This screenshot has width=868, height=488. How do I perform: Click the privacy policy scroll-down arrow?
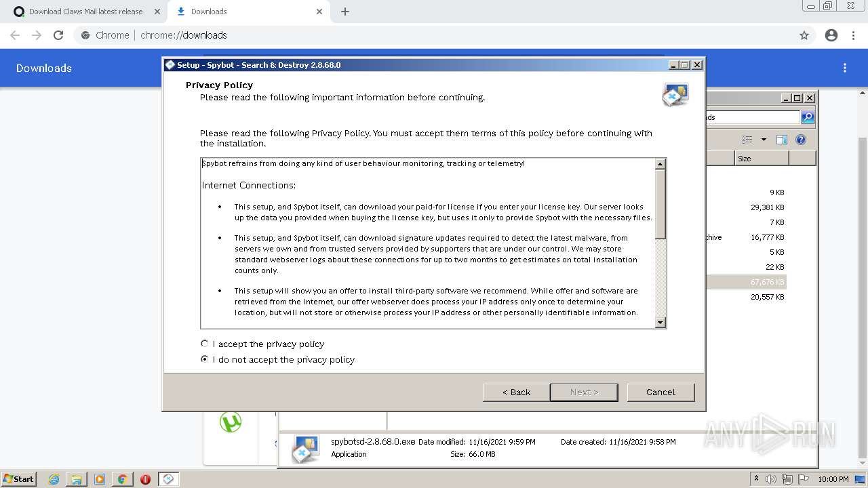(x=660, y=323)
